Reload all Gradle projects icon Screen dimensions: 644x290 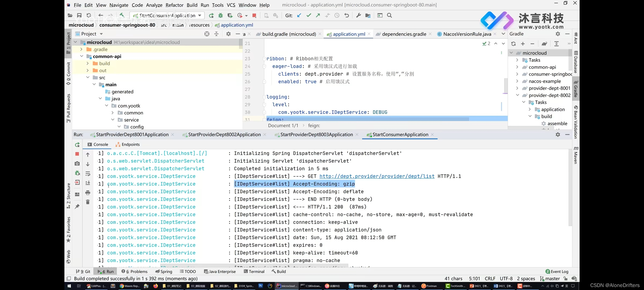(513, 44)
